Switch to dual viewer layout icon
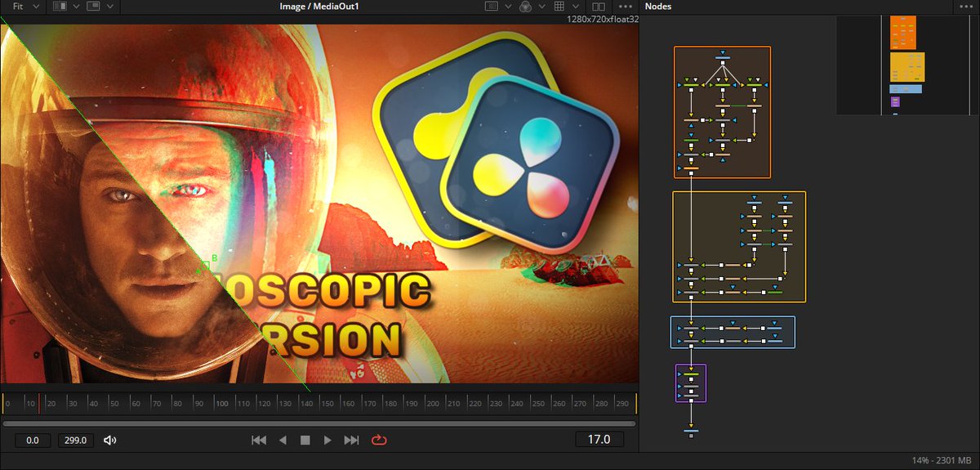980x470 pixels. point(599,7)
